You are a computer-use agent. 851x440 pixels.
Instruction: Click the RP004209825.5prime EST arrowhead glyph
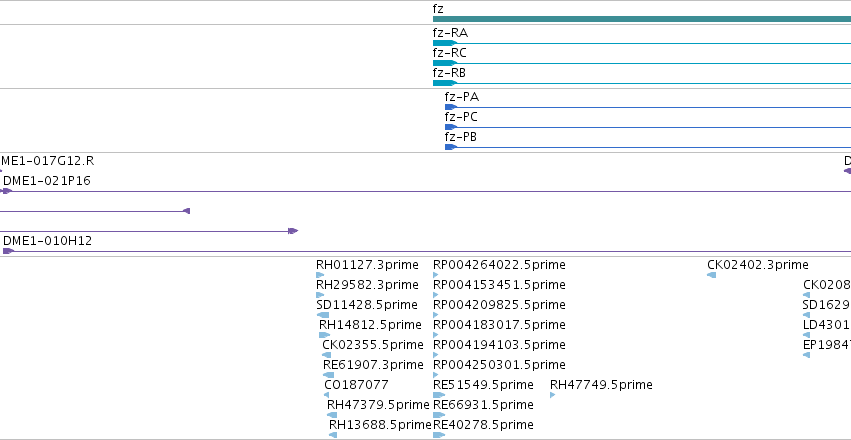click(435, 315)
